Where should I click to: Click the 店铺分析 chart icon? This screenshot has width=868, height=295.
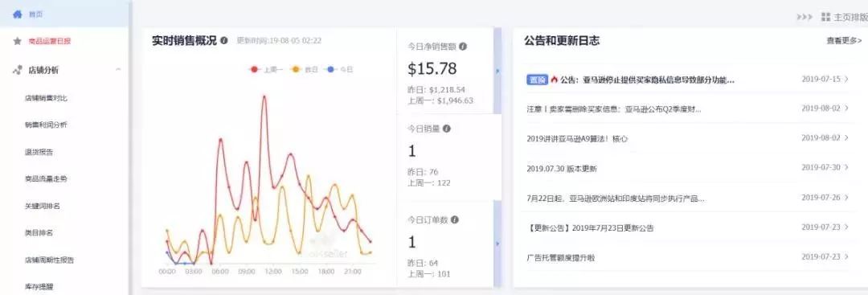tap(17, 70)
